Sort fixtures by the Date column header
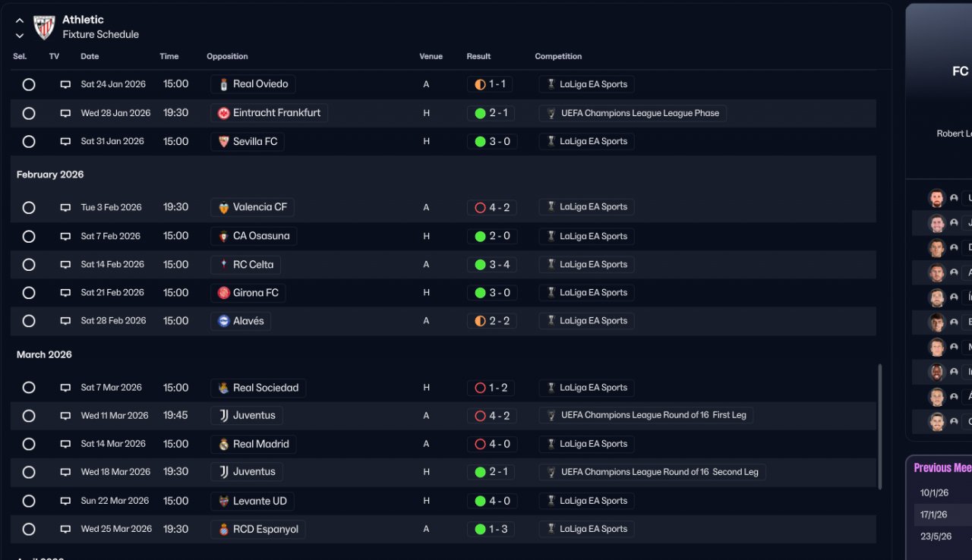This screenshot has width=972, height=560. click(90, 56)
